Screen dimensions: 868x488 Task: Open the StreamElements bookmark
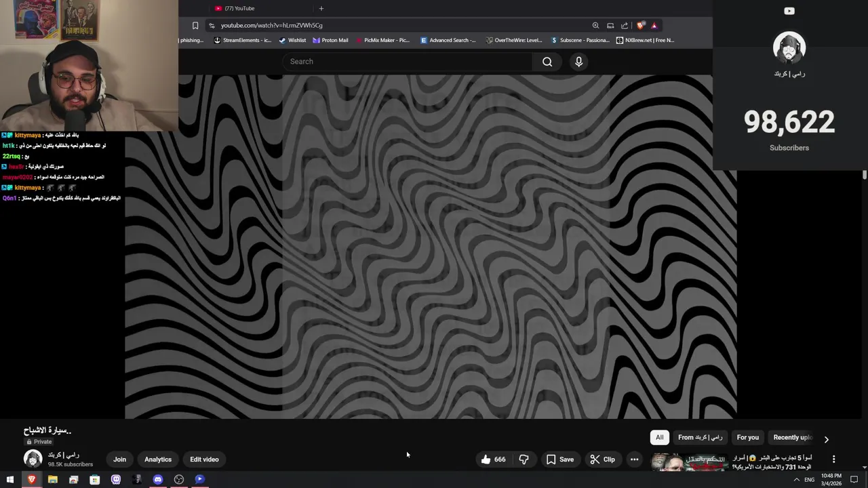[242, 40]
